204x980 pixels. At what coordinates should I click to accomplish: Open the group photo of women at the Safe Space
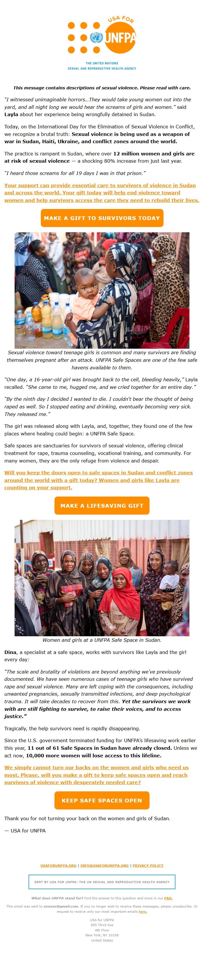(x=102, y=578)
